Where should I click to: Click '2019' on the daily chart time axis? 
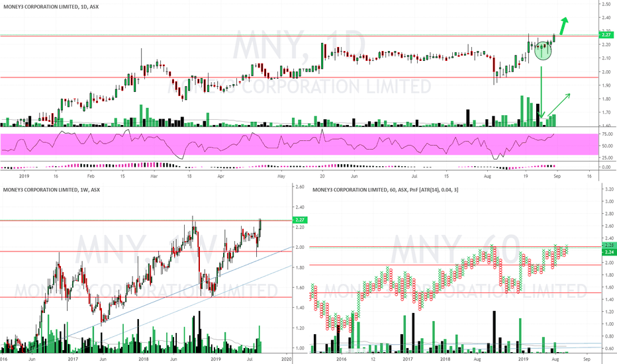[x=24, y=176]
